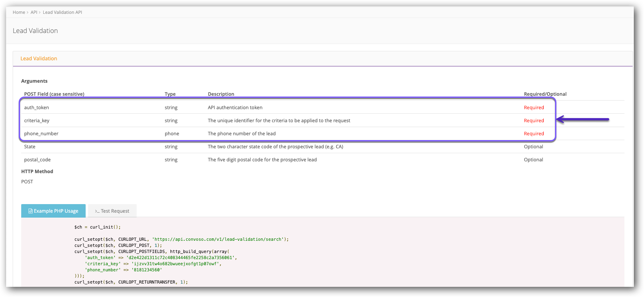Open the Home breadcrumb link
The image size is (644, 297).
click(19, 12)
